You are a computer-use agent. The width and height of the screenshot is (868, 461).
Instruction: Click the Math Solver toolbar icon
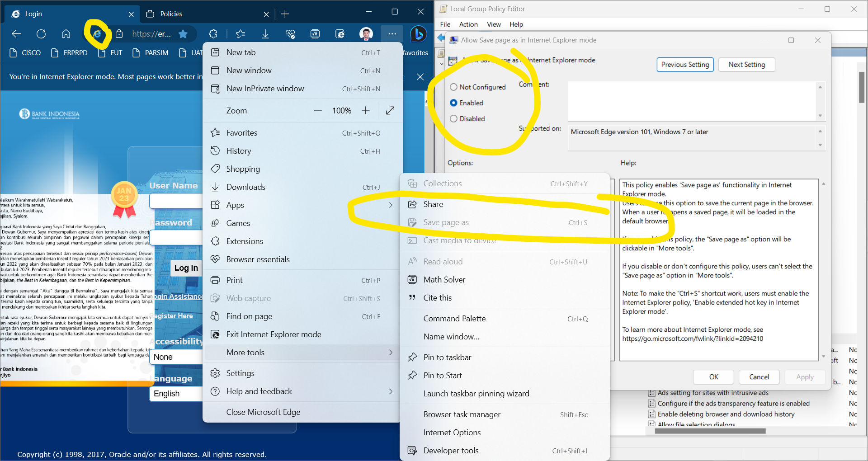point(315,34)
